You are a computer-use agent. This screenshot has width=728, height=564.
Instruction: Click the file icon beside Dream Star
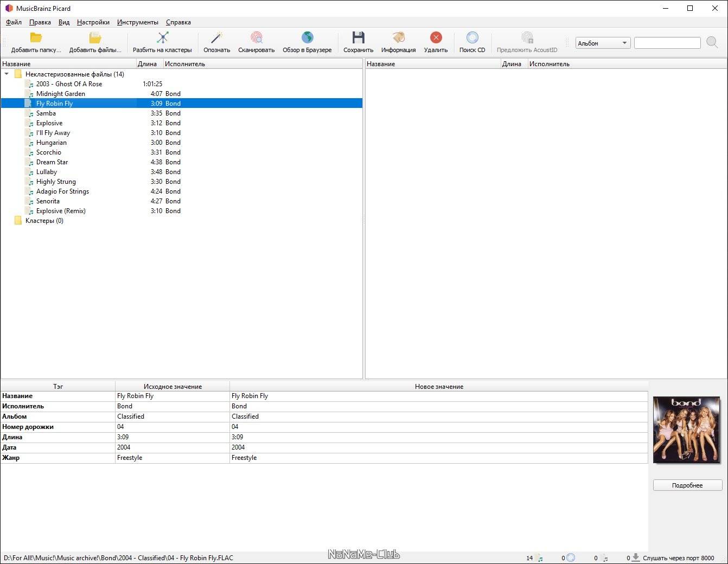tap(29, 162)
